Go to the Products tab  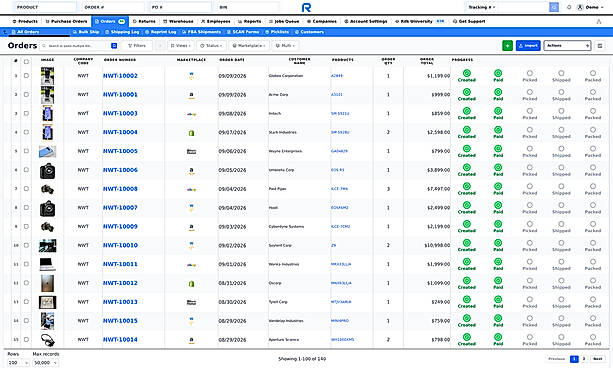point(25,22)
